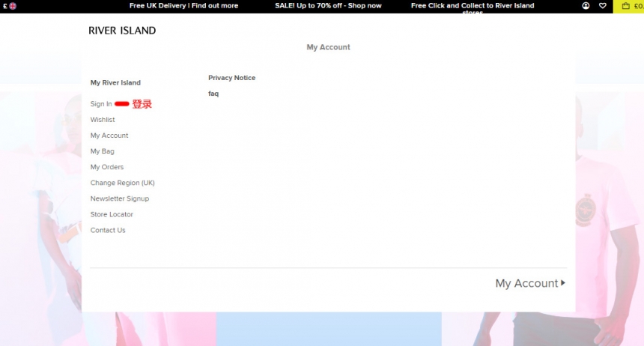Open the Store Locator
This screenshot has height=346, width=644.
(112, 214)
